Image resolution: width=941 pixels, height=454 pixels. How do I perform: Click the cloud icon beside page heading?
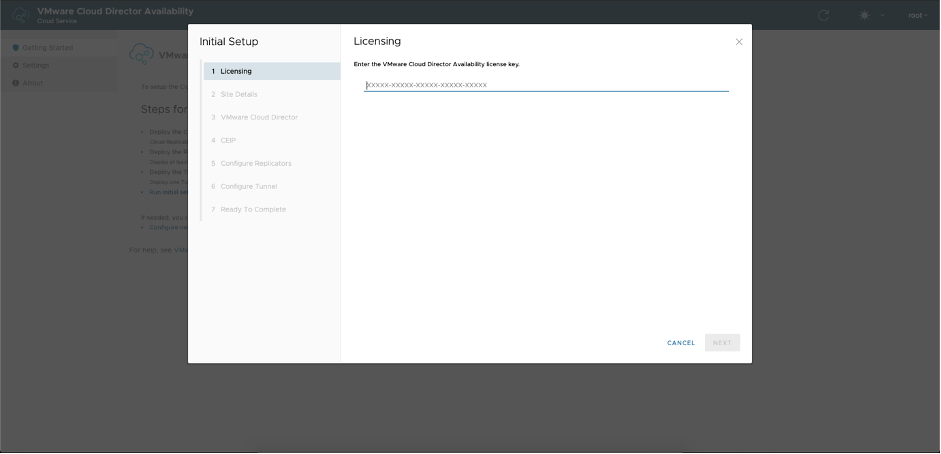point(142,54)
